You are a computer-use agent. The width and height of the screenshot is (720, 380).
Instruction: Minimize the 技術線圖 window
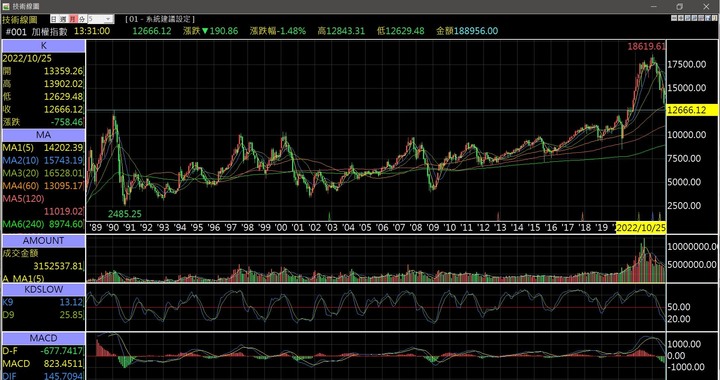tap(654, 6)
